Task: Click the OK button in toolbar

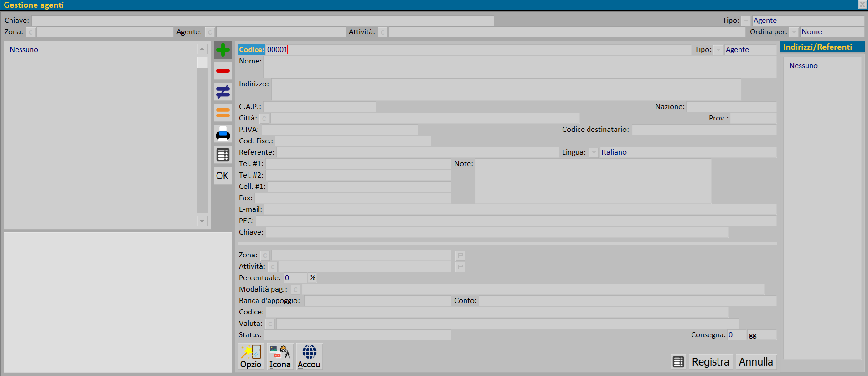Action: (222, 176)
